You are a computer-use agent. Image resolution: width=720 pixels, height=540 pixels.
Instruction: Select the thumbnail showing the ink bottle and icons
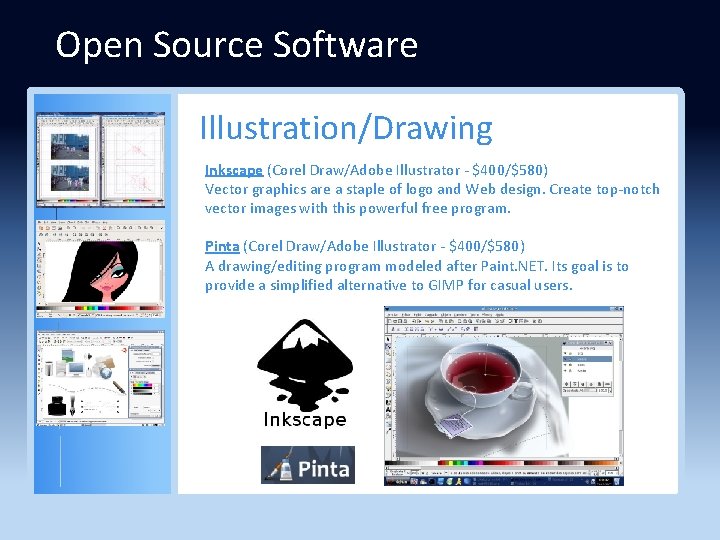(x=101, y=378)
